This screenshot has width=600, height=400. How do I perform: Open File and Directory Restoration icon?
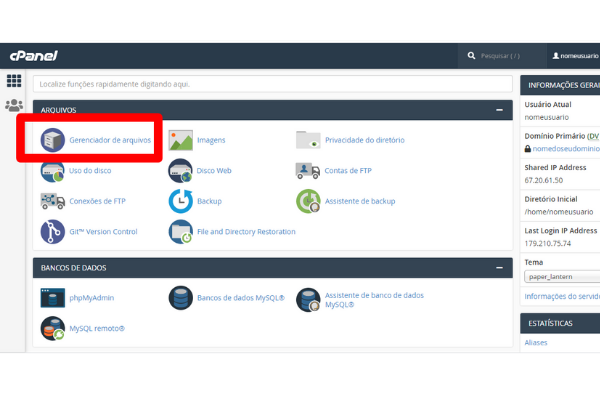(x=181, y=232)
